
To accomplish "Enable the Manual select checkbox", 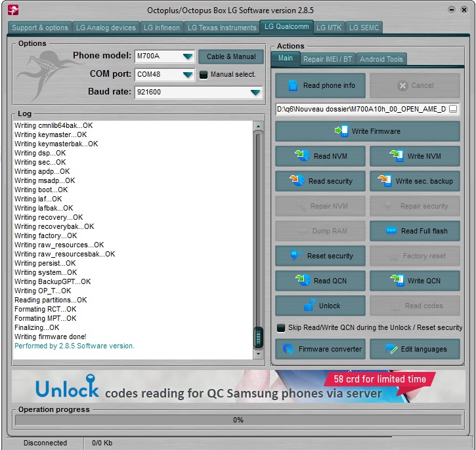I will point(204,75).
